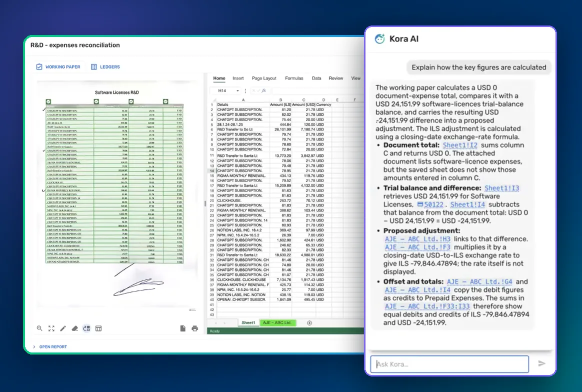582x392 pixels.
Task: Open the View ribbon tab
Action: [x=355, y=78]
